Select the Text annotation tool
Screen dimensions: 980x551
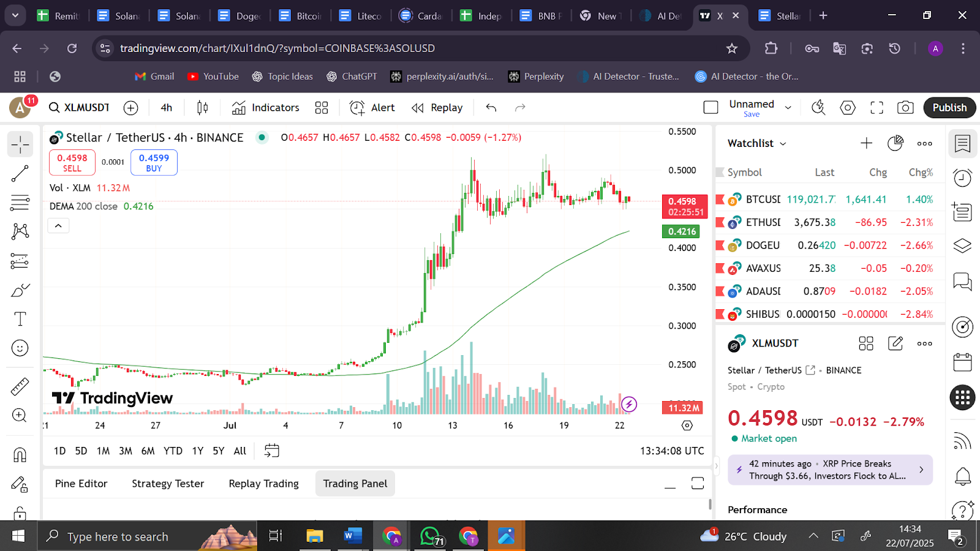pyautogui.click(x=20, y=319)
